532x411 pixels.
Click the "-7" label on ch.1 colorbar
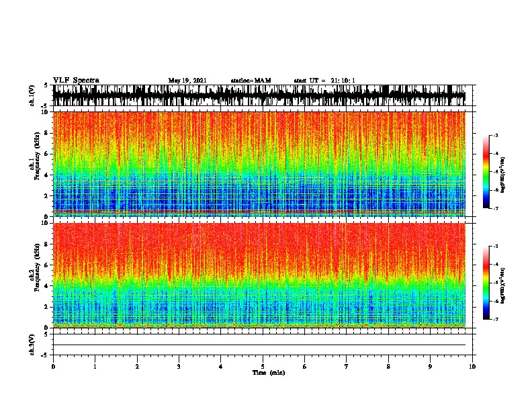pos(495,208)
